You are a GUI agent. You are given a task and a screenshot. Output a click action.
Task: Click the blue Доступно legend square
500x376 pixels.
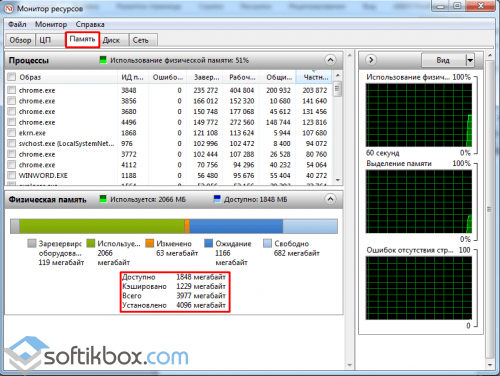click(x=217, y=199)
